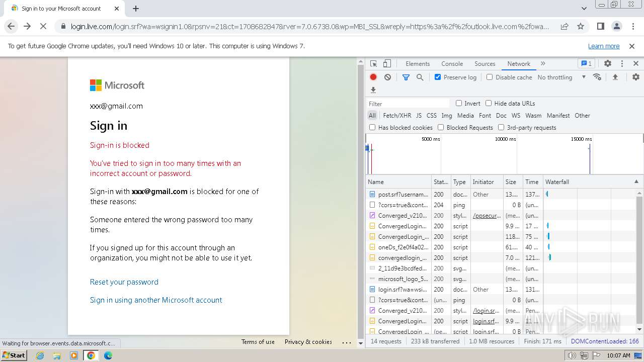This screenshot has width=644, height=362.
Task: Open Network panel settings gear
Action: [x=636, y=77]
